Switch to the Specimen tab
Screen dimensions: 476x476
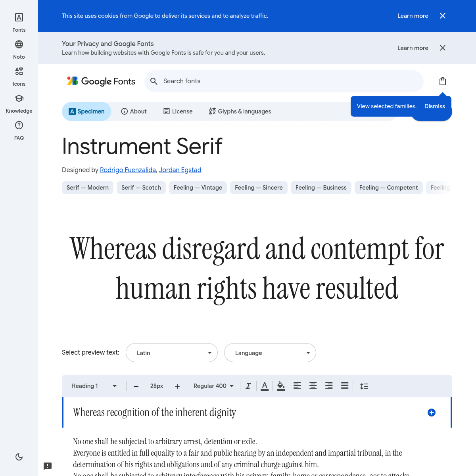86,111
